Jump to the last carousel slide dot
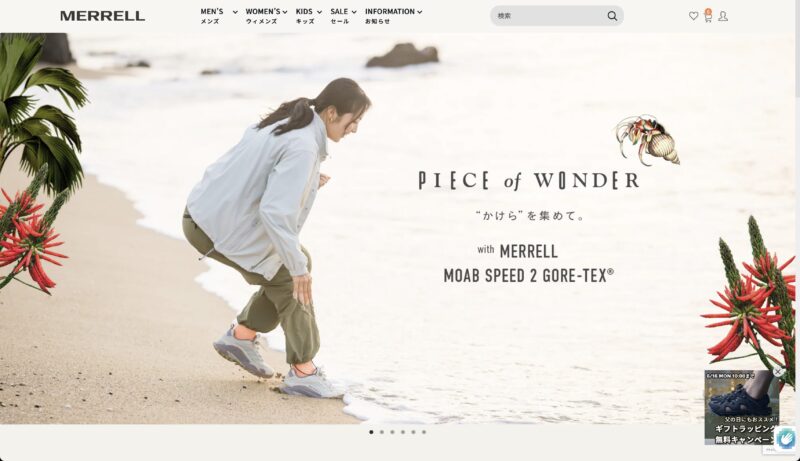Image resolution: width=800 pixels, height=461 pixels. (x=424, y=432)
